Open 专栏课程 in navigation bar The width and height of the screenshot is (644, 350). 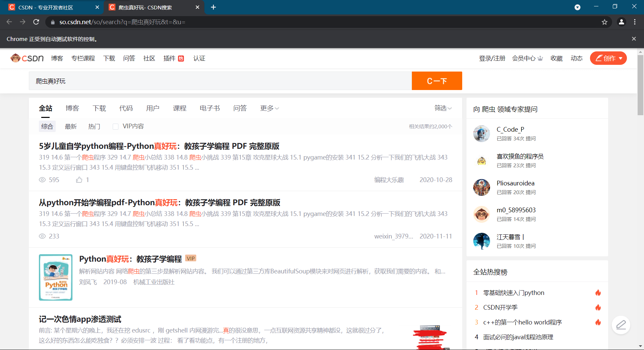tap(83, 58)
